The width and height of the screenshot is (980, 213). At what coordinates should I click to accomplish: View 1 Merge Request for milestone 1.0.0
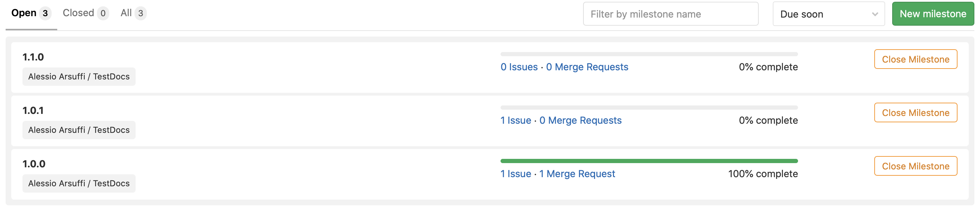click(577, 174)
